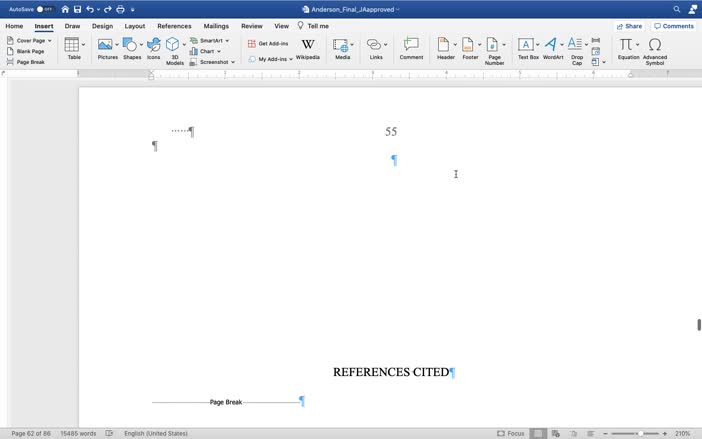Save the document with the floppy disk icon
Viewport: 702px width, 439px height.
pos(77,9)
